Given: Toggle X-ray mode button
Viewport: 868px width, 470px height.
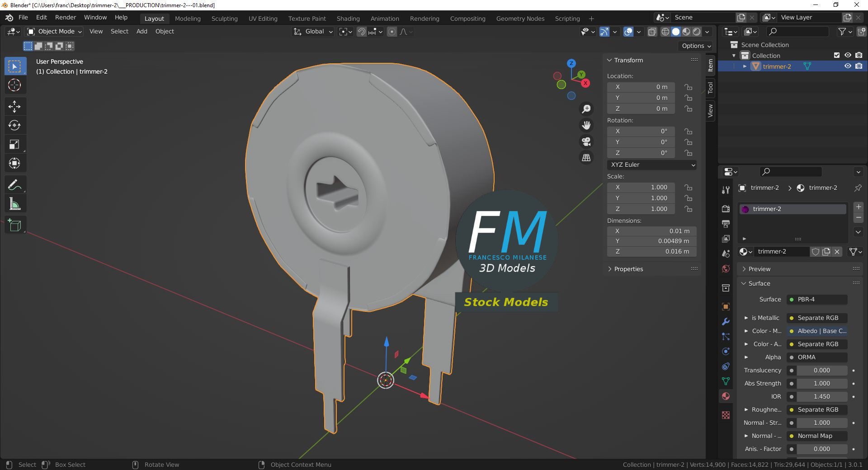Looking at the screenshot, I should click(652, 32).
